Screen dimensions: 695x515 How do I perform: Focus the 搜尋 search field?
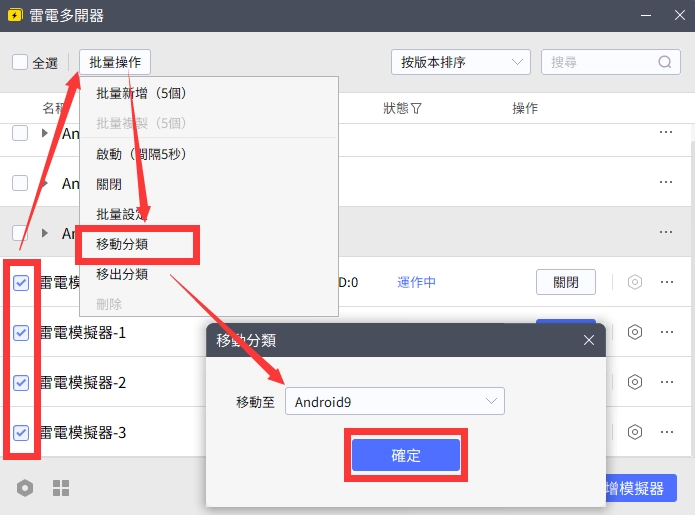(610, 62)
